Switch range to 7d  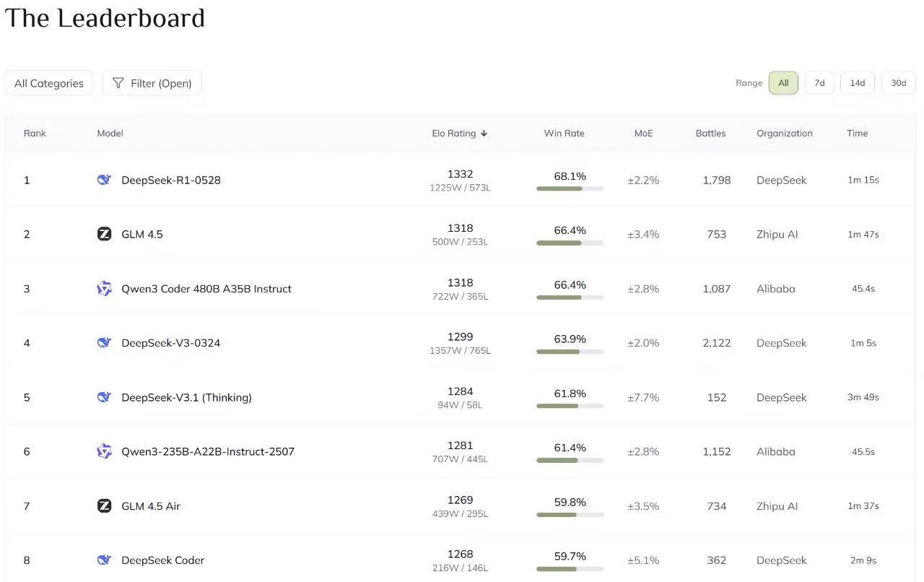(x=819, y=82)
